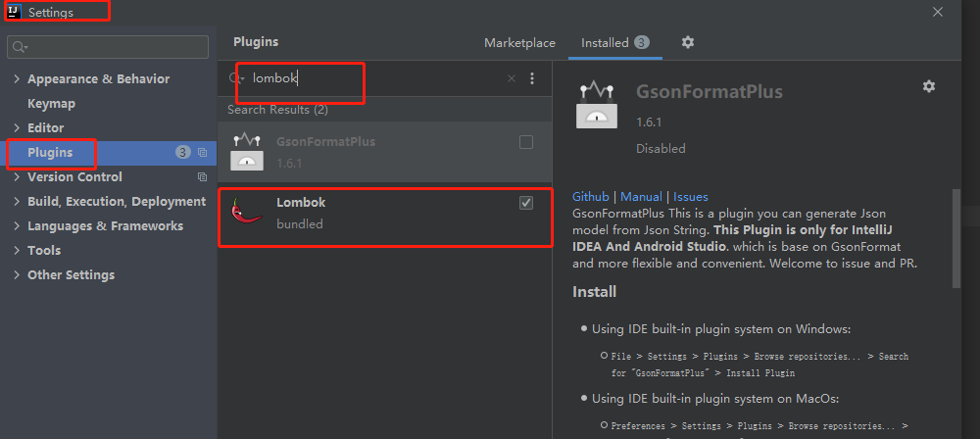Image resolution: width=980 pixels, height=439 pixels.
Task: Click the Plugins panel heading
Action: (x=256, y=42)
